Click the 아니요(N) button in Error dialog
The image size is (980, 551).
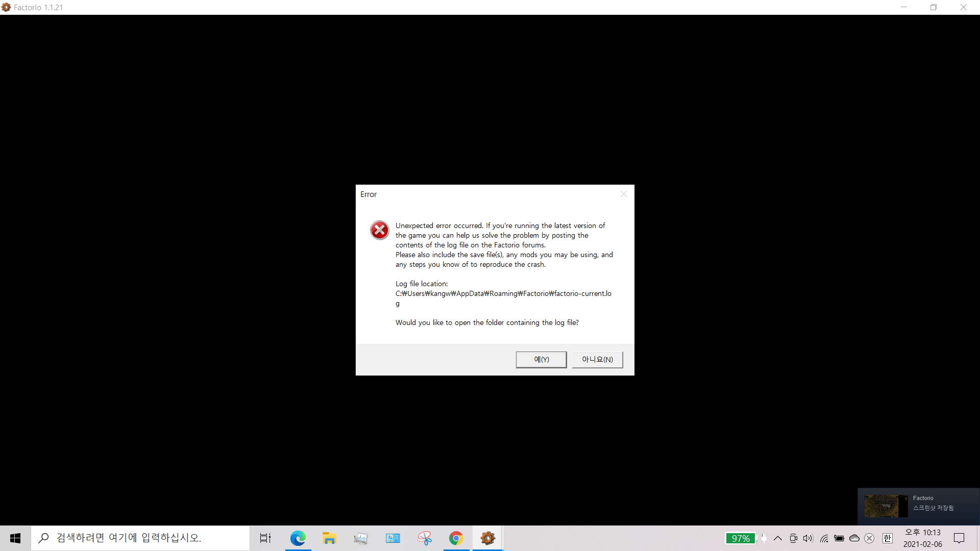(x=597, y=360)
